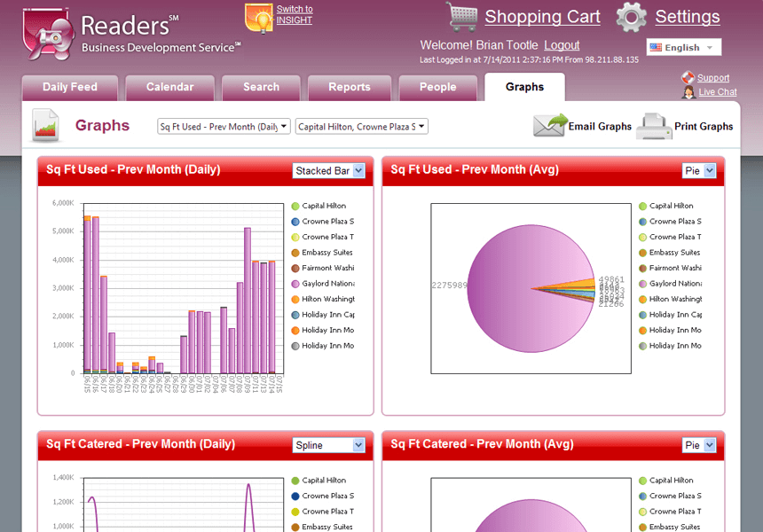Open the graph selection dropdown
Viewport: 763px width, 532px height.
coord(224,127)
